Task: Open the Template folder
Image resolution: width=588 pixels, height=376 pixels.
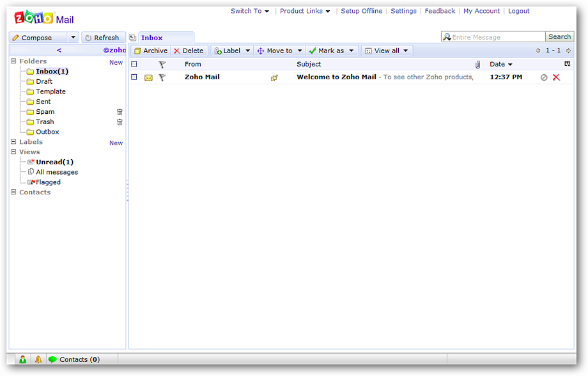Action: (x=50, y=91)
